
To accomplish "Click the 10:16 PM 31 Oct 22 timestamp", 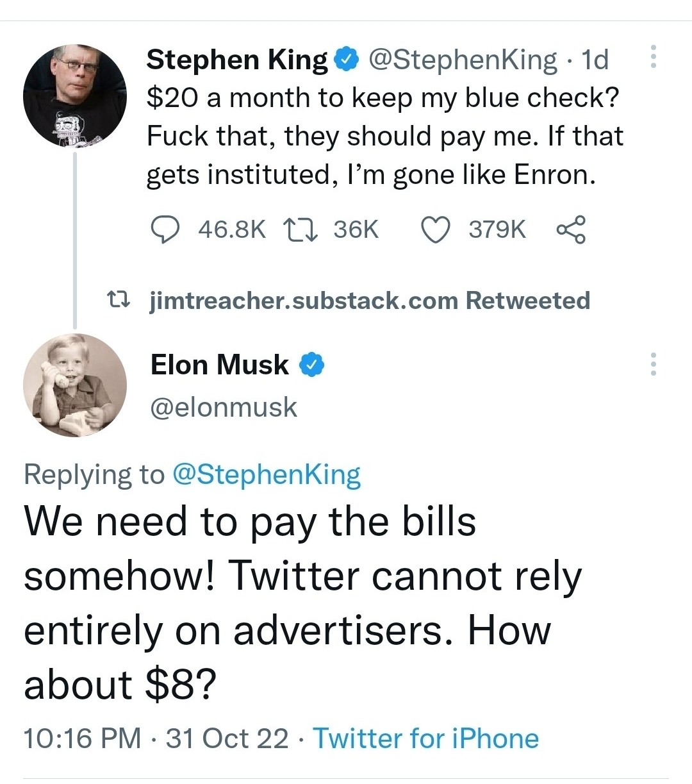I will [156, 738].
